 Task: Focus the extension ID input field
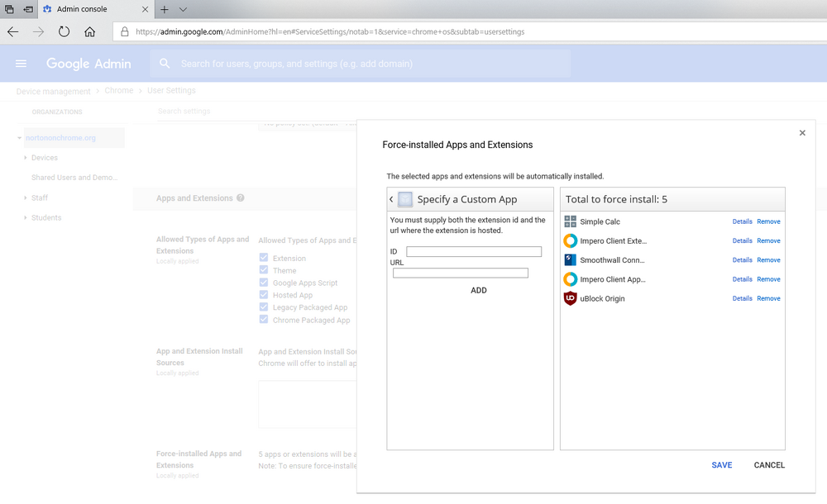point(474,252)
